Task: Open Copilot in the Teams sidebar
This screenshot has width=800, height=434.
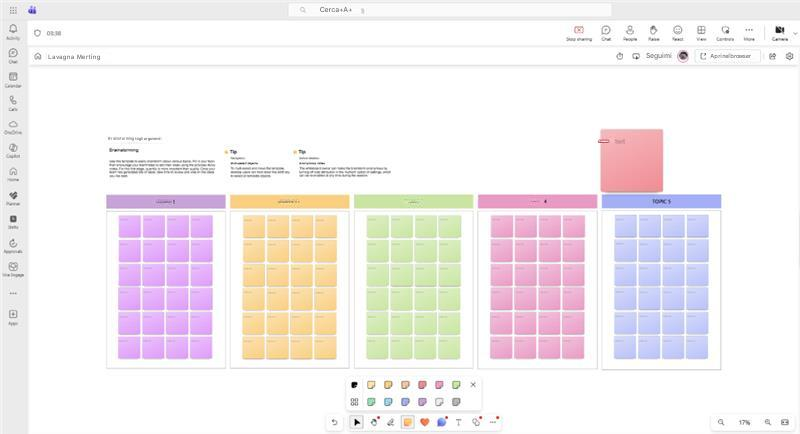Action: [13, 150]
